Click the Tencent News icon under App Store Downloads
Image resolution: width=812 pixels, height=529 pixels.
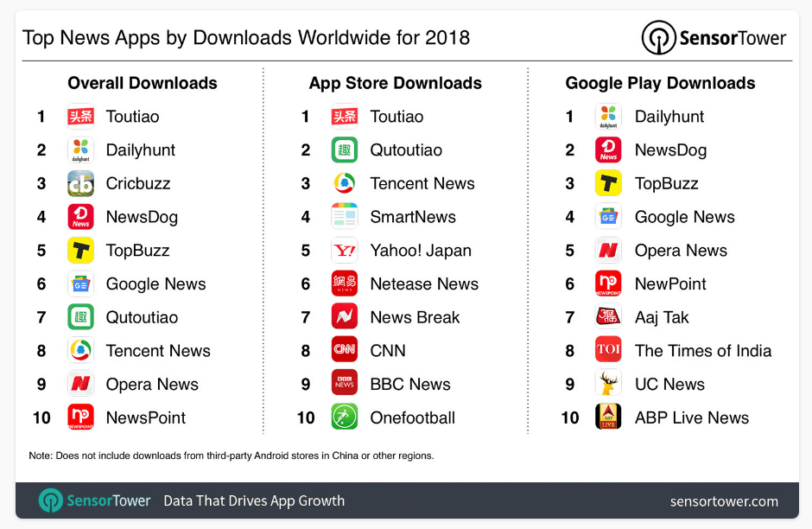pyautogui.click(x=345, y=183)
